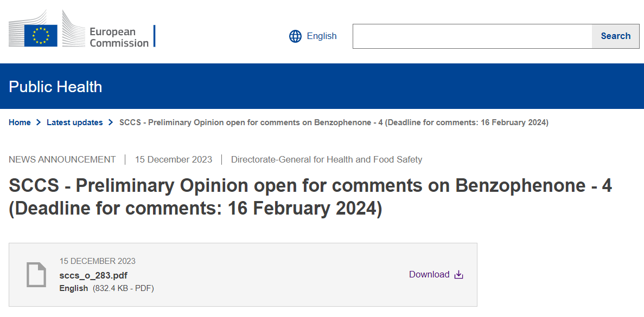This screenshot has height=317, width=644.
Task: Click the PDF document file icon
Action: [x=36, y=274]
